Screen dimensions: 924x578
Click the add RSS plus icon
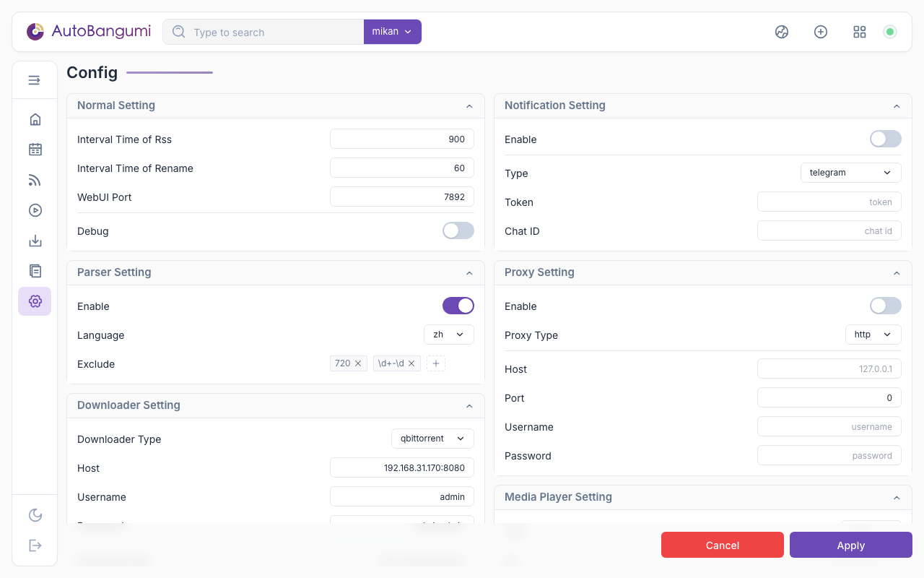click(820, 32)
